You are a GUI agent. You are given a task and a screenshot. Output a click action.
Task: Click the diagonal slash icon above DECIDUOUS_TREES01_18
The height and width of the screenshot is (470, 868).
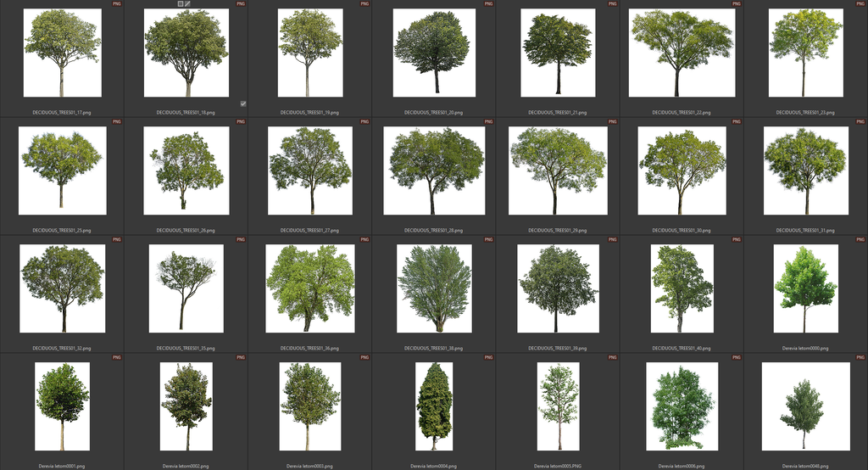click(x=188, y=3)
